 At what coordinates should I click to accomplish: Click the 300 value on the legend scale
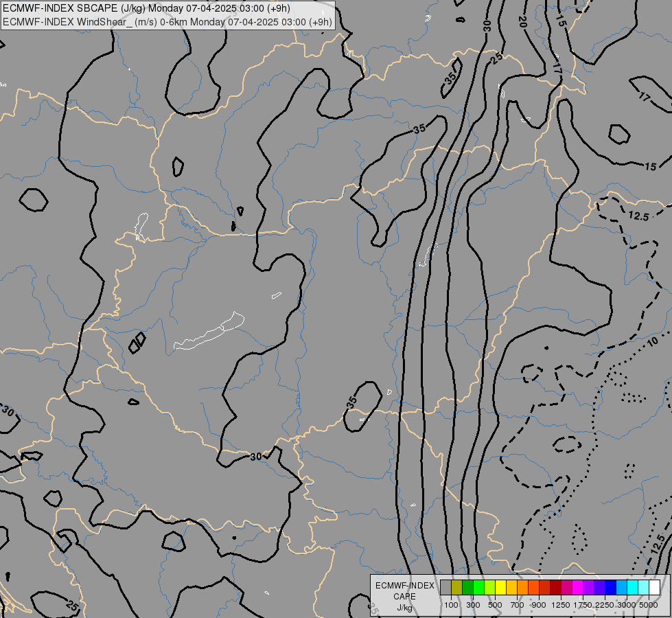(x=473, y=605)
